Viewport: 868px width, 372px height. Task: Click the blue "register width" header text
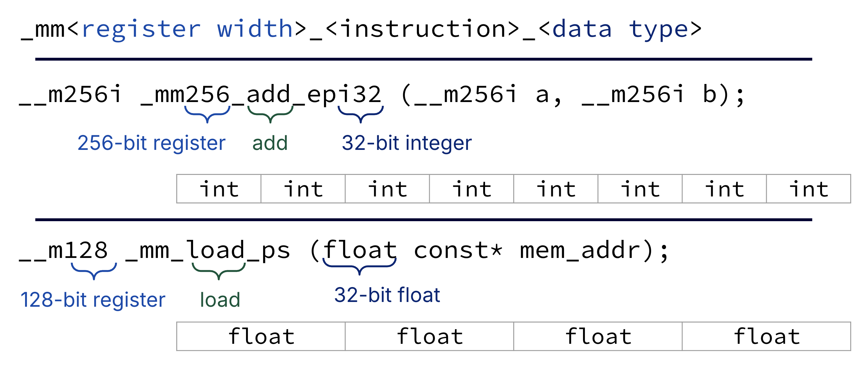187,29
